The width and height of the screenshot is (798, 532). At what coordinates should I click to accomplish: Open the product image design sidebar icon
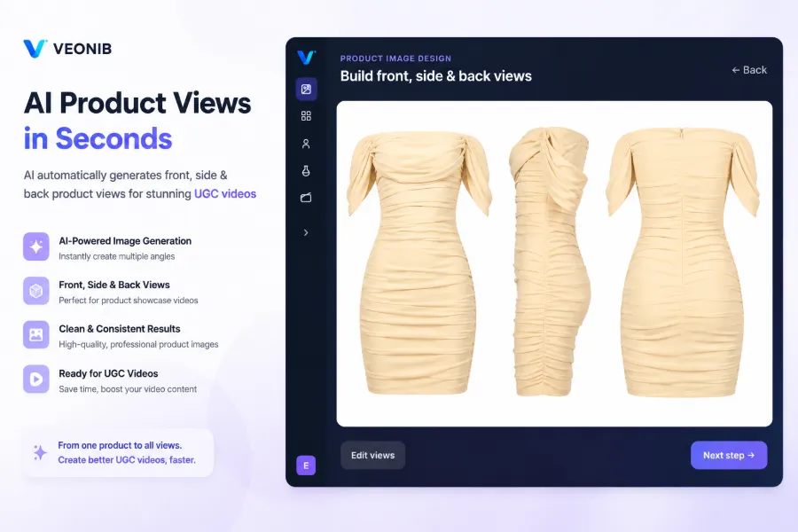point(306,89)
